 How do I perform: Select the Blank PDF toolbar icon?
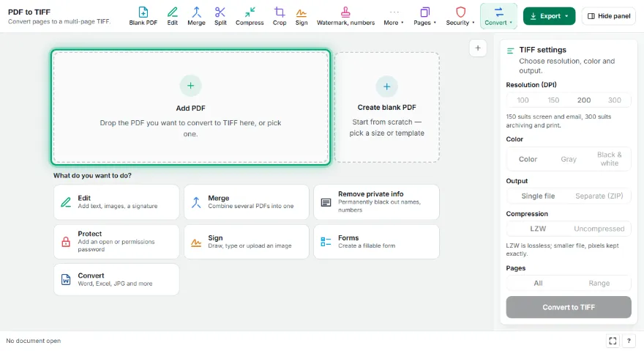[x=143, y=16]
